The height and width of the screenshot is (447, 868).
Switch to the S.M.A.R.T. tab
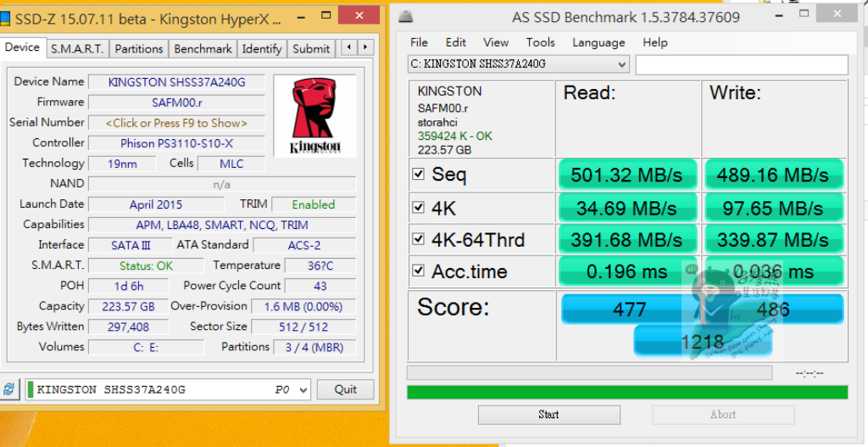[x=77, y=48]
